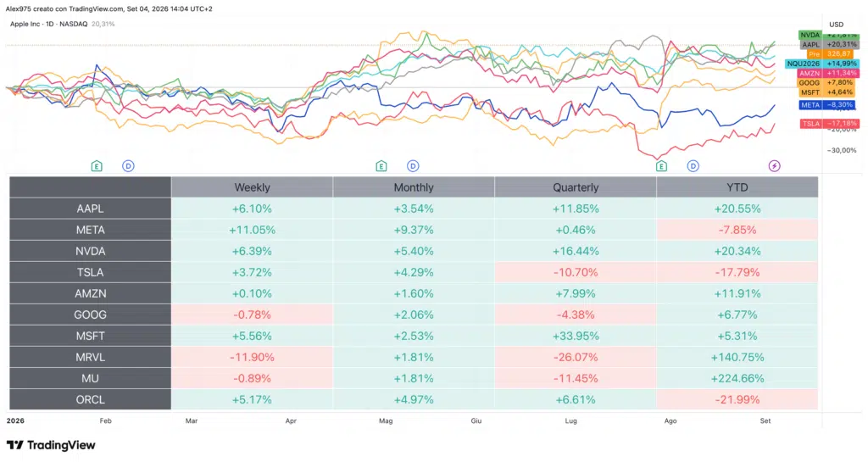
Task: Click the Weekly column header
Action: tap(252, 187)
